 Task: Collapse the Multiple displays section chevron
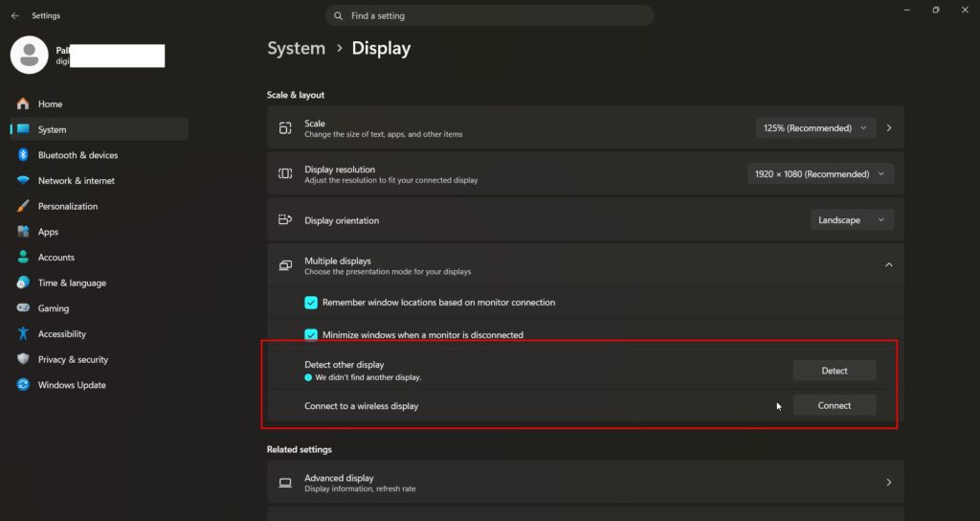click(889, 265)
